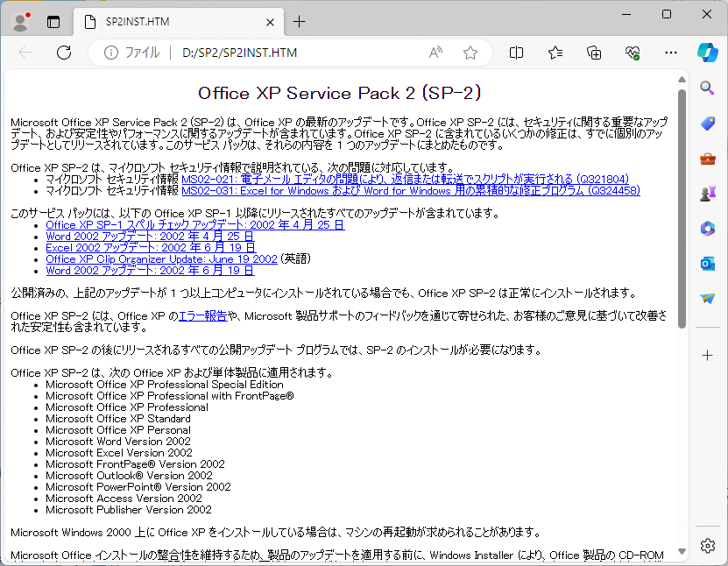Click Microsoft Office XP Professional Special Edition text
This screenshot has height=566, width=728.
coord(165,385)
